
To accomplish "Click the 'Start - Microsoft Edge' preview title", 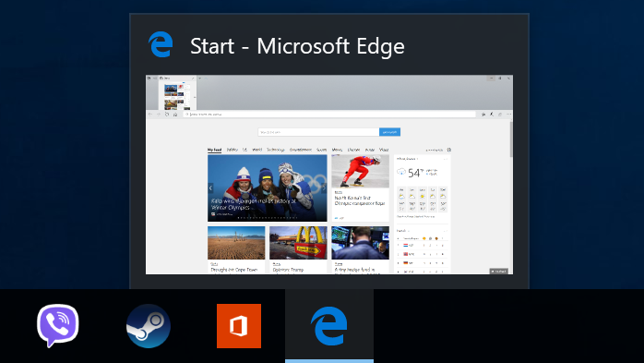I will pyautogui.click(x=297, y=45).
